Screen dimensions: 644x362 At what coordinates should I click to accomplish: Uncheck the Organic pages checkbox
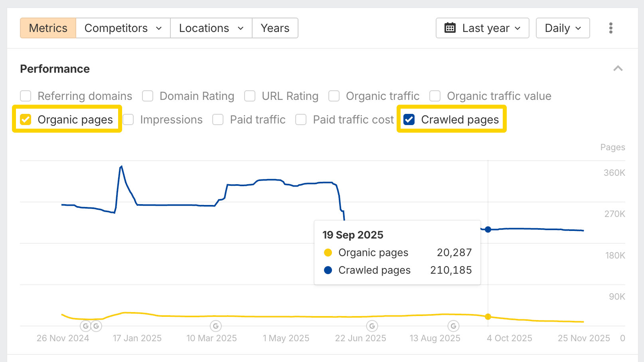click(26, 119)
